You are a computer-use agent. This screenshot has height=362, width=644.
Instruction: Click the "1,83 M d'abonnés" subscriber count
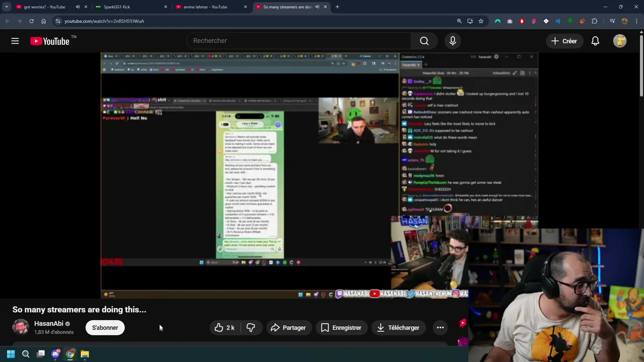click(x=54, y=332)
